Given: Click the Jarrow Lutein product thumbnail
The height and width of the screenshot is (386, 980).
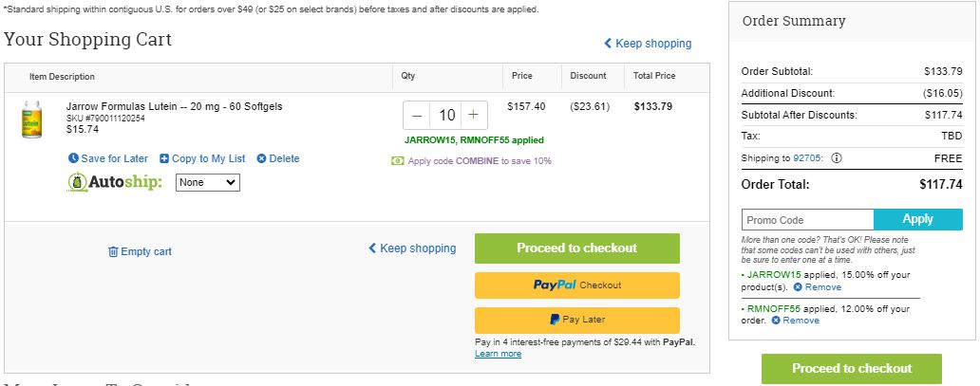Looking at the screenshot, I should click(31, 119).
